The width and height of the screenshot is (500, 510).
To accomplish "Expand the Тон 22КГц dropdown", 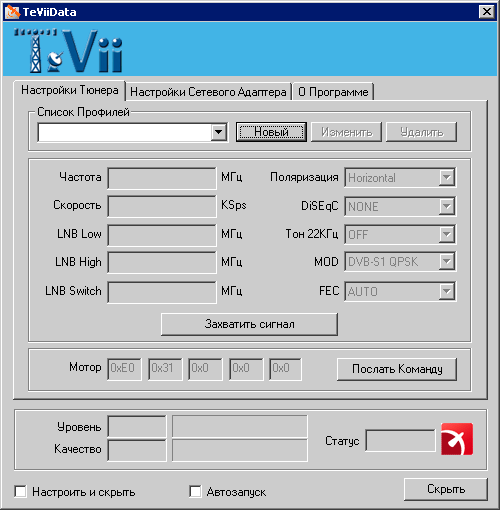I will point(447,234).
